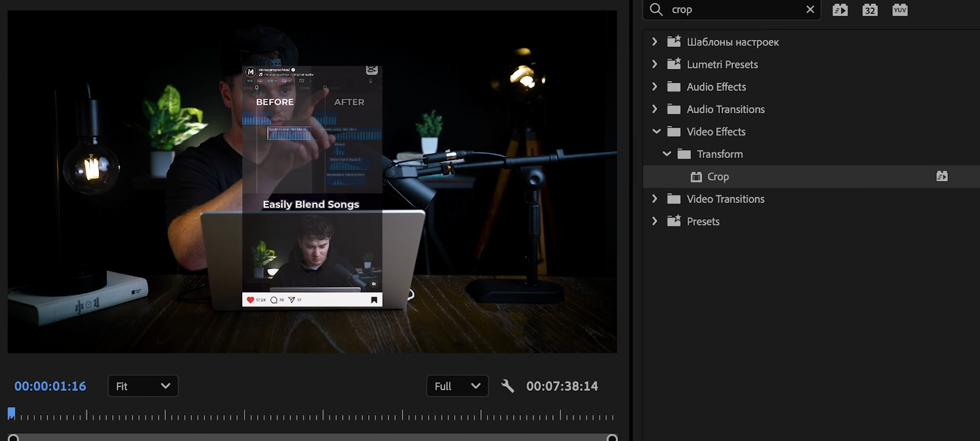The height and width of the screenshot is (441, 980).
Task: Click the Video Transitions folder icon
Action: [674, 199]
